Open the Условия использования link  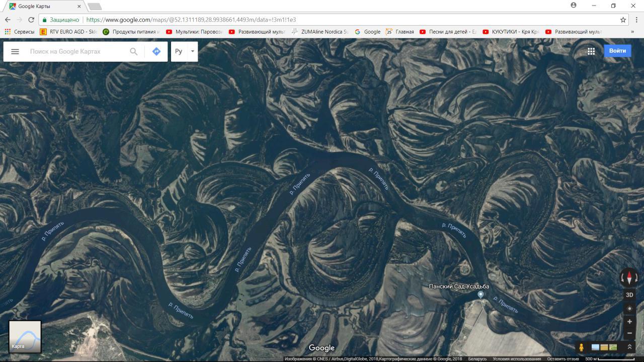[517, 359]
